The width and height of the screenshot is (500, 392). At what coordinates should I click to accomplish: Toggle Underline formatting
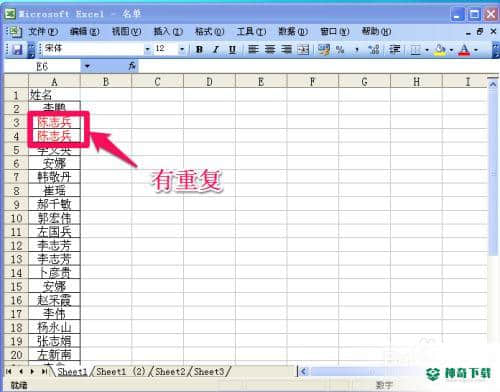click(232, 50)
